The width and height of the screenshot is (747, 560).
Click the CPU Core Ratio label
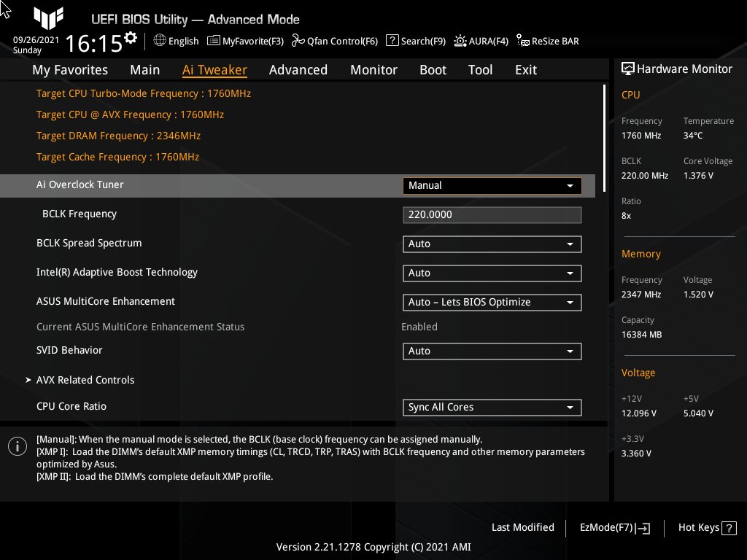click(x=71, y=407)
